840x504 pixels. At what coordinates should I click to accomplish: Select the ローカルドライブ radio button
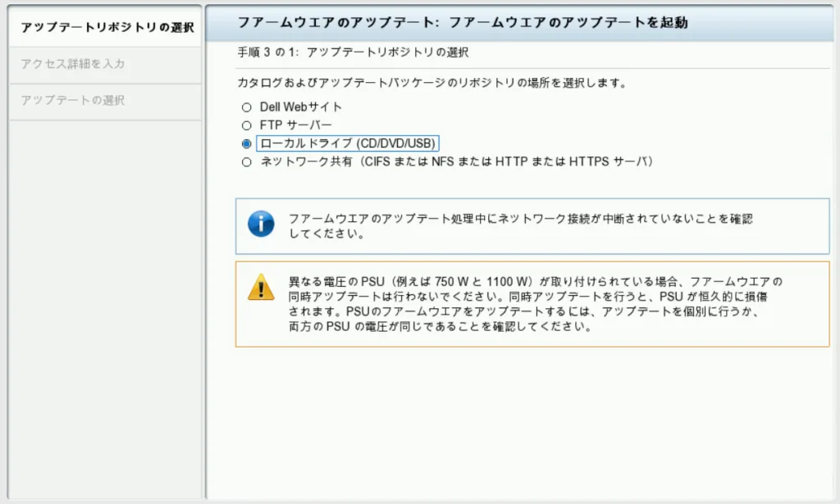coord(246,143)
